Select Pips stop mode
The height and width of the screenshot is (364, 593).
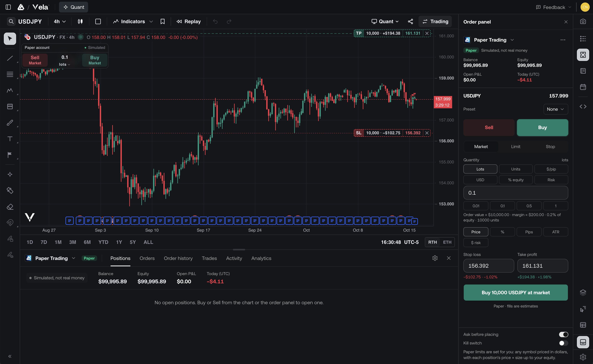[529, 232]
